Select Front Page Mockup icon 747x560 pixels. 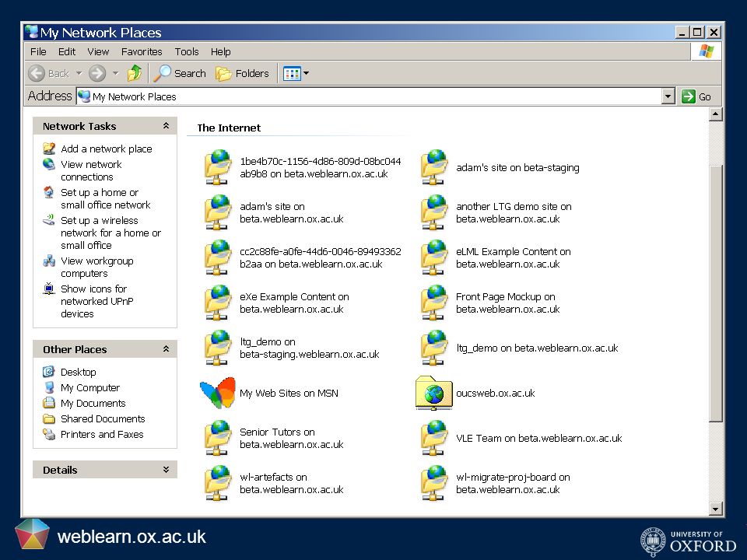434,303
